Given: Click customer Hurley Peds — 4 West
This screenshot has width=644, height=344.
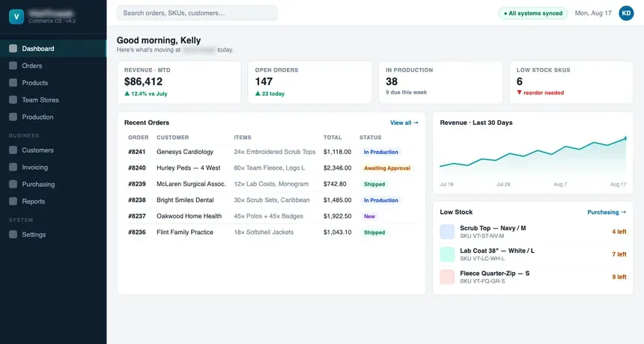Looking at the screenshot, I should pos(189,168).
